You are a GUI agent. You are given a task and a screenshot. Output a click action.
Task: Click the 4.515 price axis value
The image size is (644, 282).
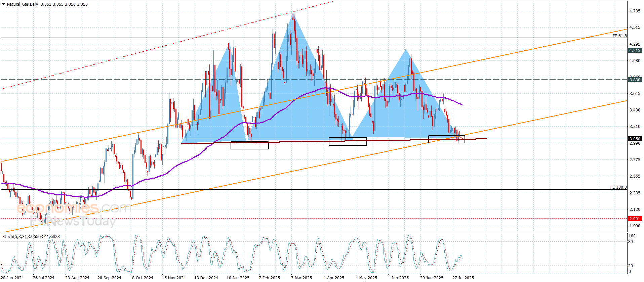635,28
